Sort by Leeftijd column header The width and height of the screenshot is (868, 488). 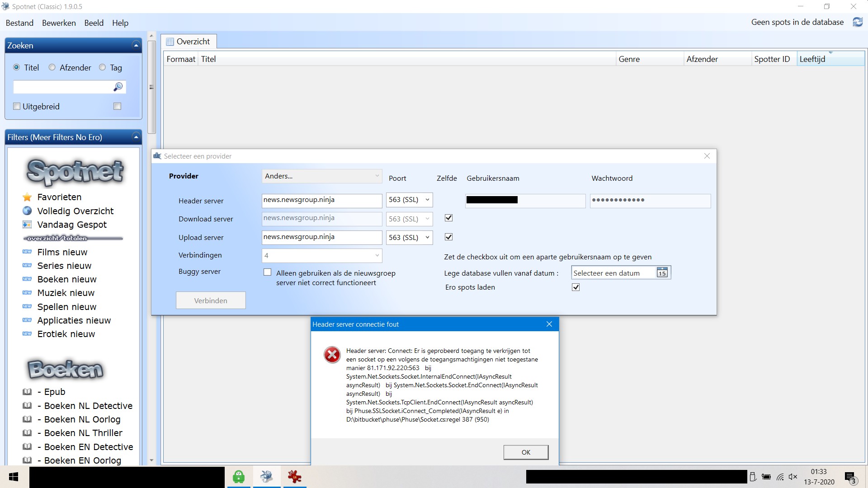pos(830,59)
